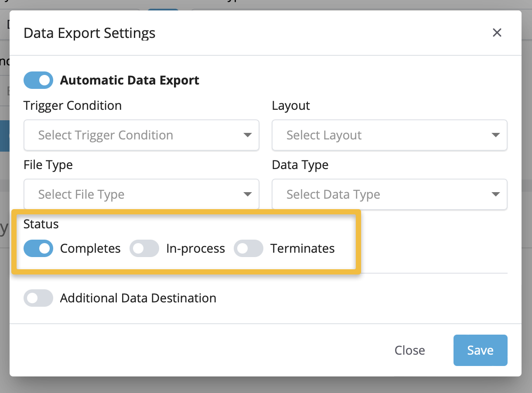532x393 pixels.
Task: Click the Trigger Condition field label
Action: pos(72,105)
